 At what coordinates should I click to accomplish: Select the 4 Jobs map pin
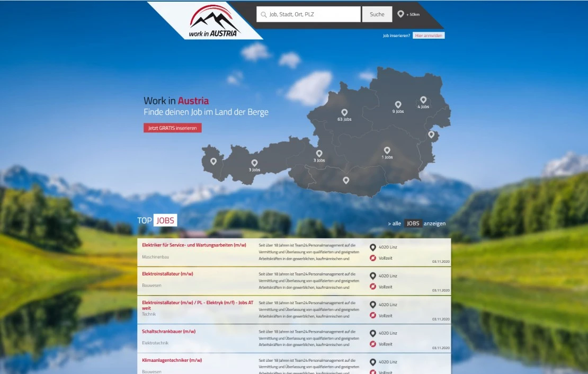pos(423,100)
